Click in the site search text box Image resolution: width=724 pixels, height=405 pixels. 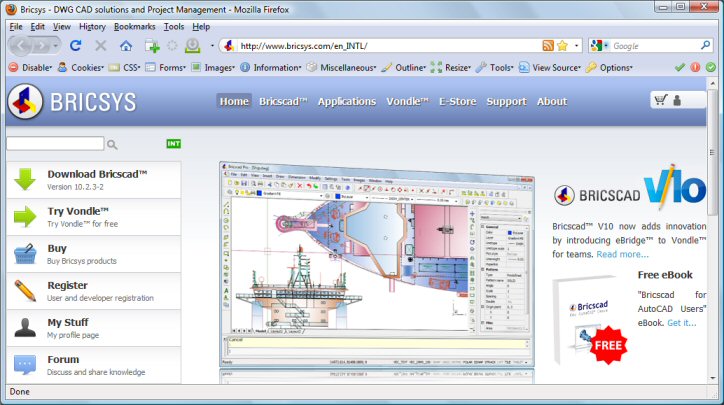point(55,144)
